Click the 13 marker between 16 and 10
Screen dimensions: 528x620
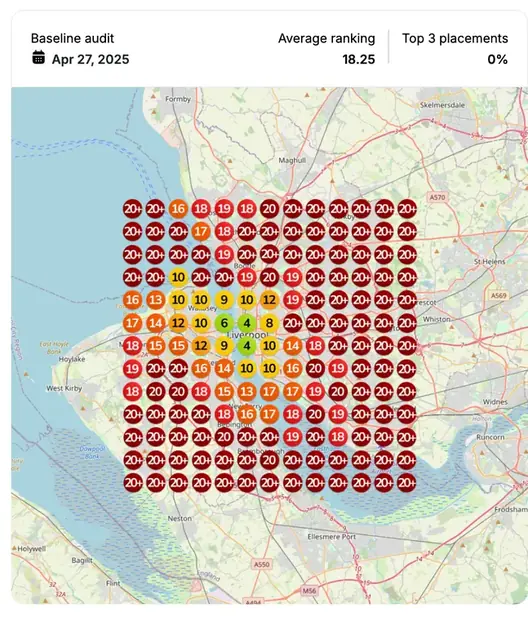(155, 300)
